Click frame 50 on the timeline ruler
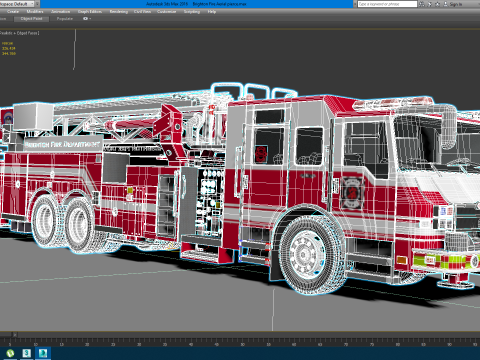The image size is (480, 360). pos(242,344)
